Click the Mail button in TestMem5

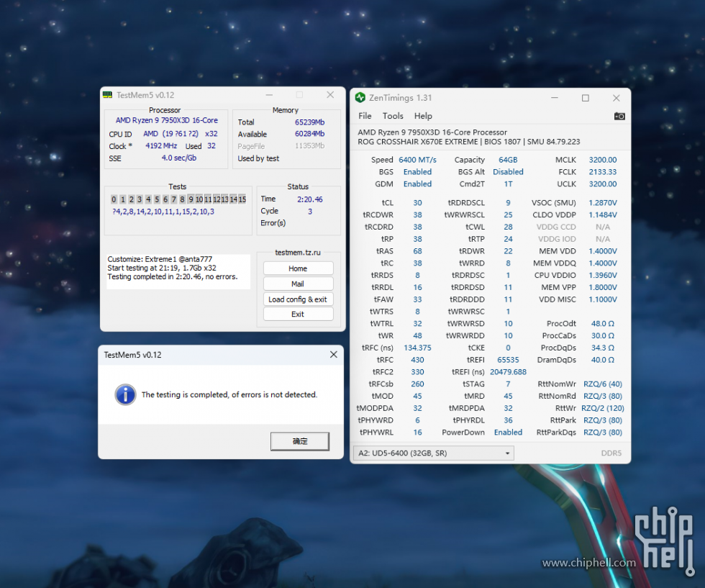[x=298, y=284]
